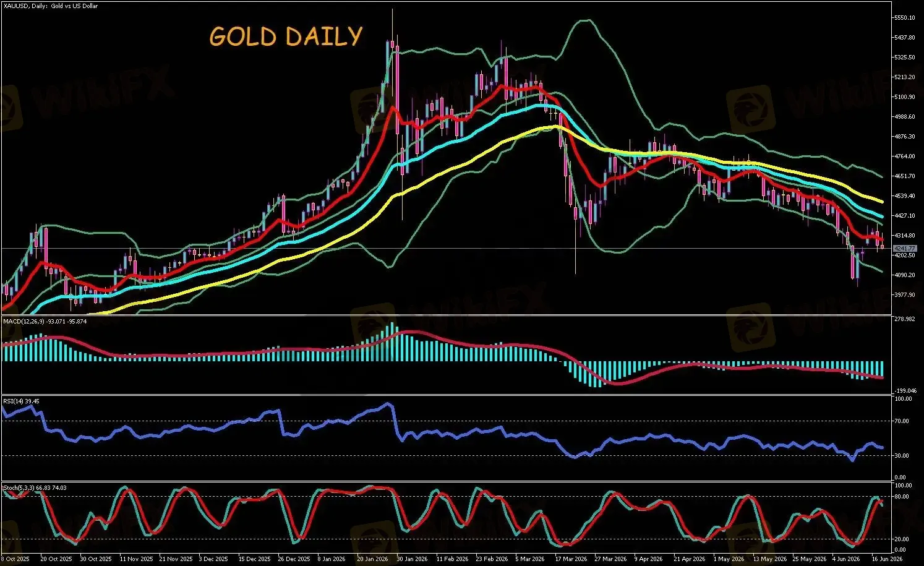Click the "8 Oct 2025" date label

tap(15, 559)
